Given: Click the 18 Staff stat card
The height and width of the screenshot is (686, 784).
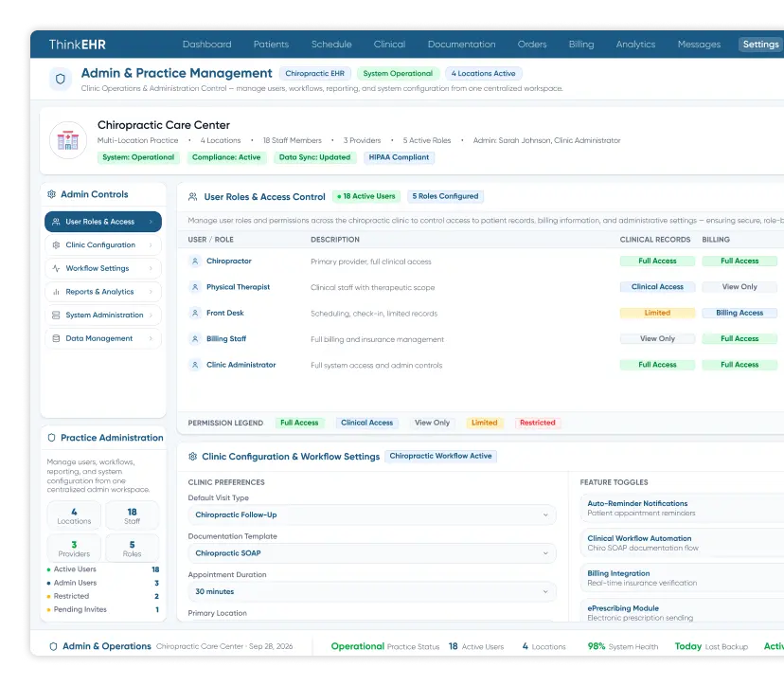Looking at the screenshot, I should [132, 516].
